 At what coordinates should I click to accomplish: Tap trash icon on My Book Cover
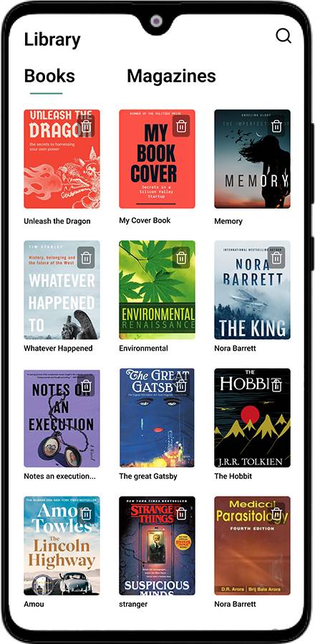pos(181,126)
